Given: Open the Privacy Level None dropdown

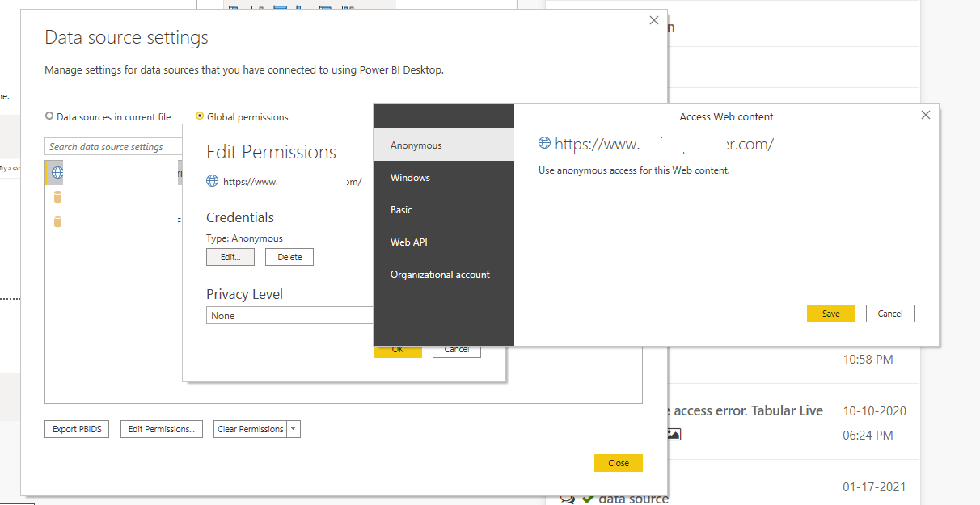Looking at the screenshot, I should 289,316.
